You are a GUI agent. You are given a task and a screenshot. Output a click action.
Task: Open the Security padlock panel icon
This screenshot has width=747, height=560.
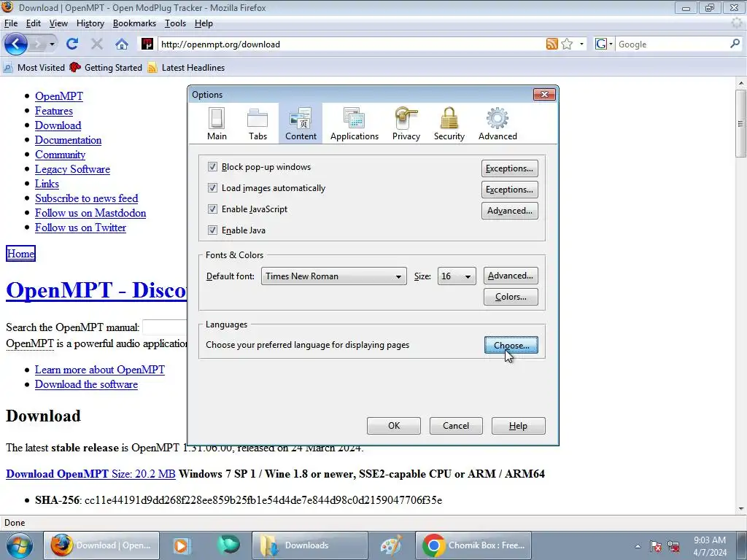(449, 123)
